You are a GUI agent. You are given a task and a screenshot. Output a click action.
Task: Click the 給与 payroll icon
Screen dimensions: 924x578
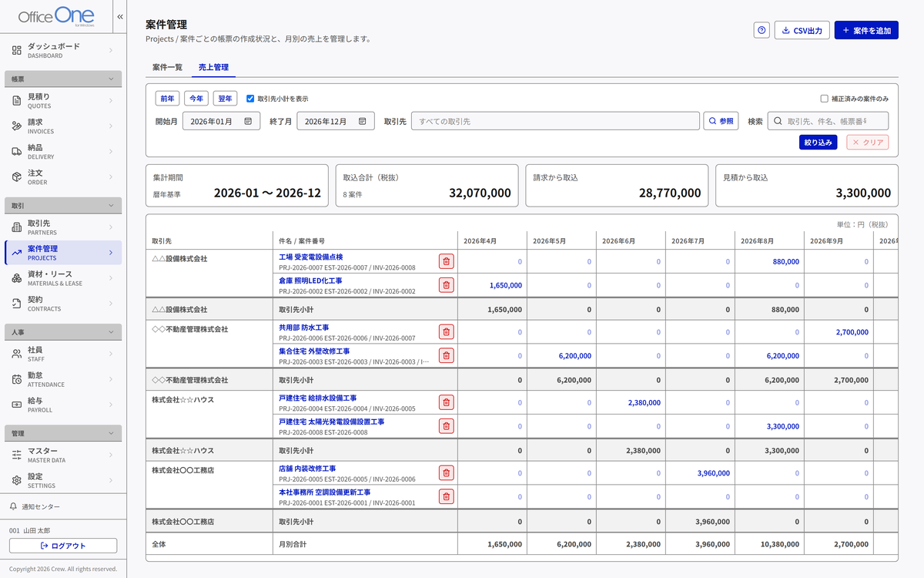click(17, 404)
